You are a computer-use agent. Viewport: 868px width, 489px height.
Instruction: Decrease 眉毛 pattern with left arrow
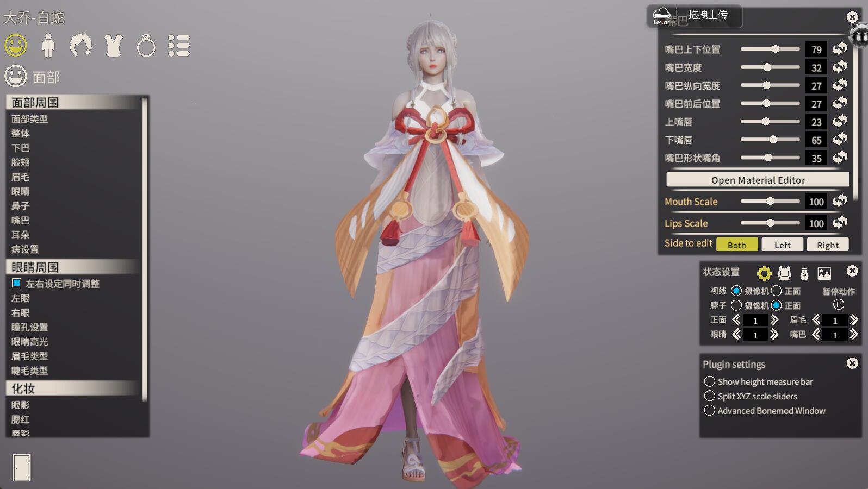pyautogui.click(x=816, y=320)
